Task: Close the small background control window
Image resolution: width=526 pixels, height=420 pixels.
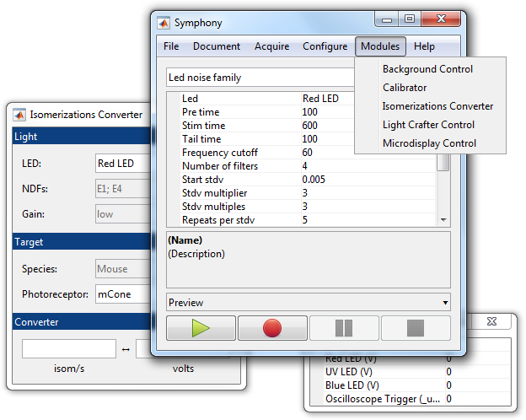Action: click(x=492, y=322)
